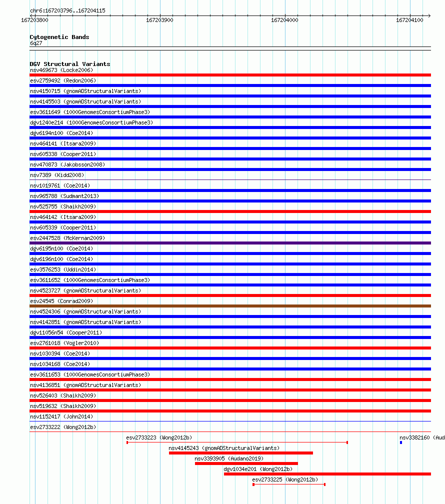Select the nsv605339 (Cooper2011) label
The width and height of the screenshot is (445, 504).
(x=63, y=227)
